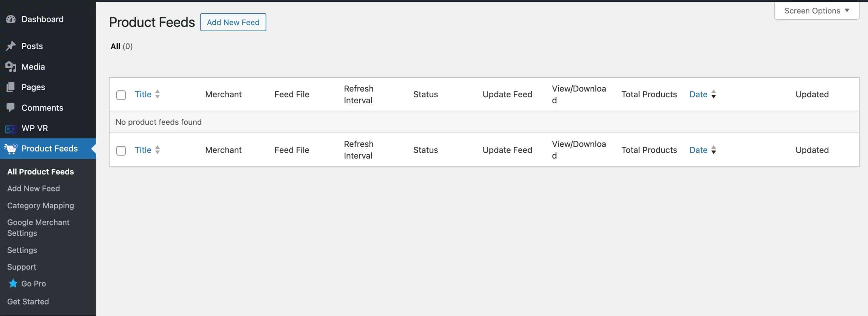Image resolution: width=868 pixels, height=316 pixels.
Task: Check the select-all box in table footer
Action: click(x=121, y=150)
